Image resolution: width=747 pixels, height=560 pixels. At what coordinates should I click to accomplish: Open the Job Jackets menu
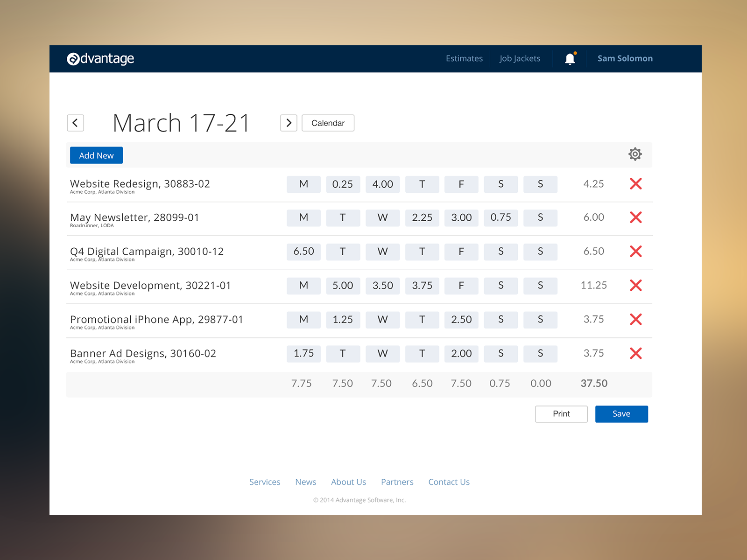[520, 59]
